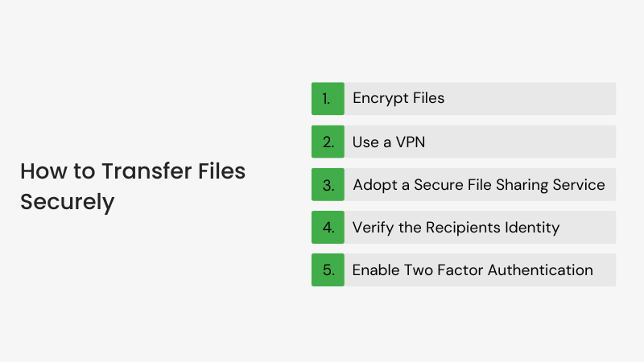
Task: Click the green number 2 box
Action: tap(328, 142)
